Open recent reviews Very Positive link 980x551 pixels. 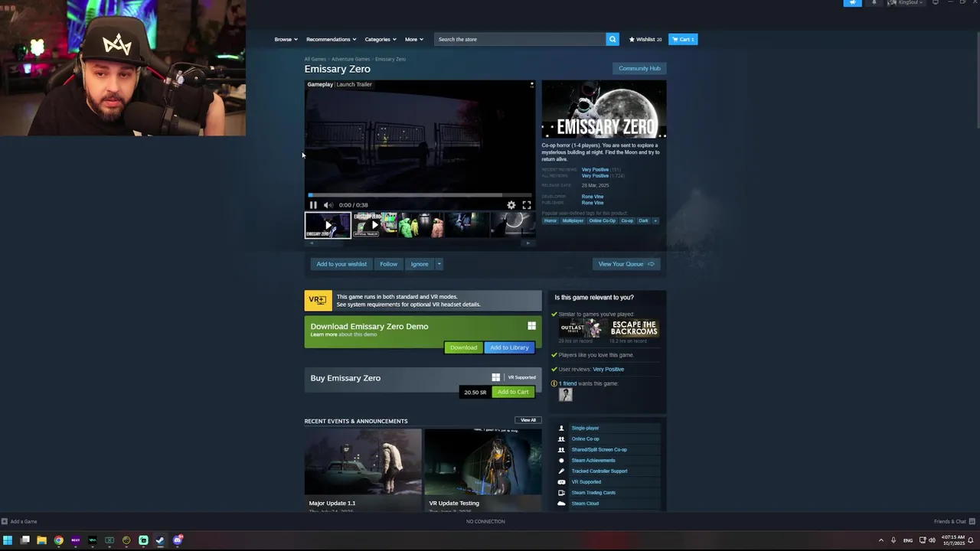595,170
